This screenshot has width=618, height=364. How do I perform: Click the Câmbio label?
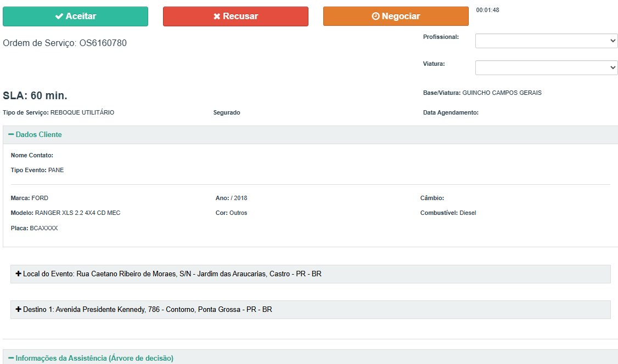(432, 198)
